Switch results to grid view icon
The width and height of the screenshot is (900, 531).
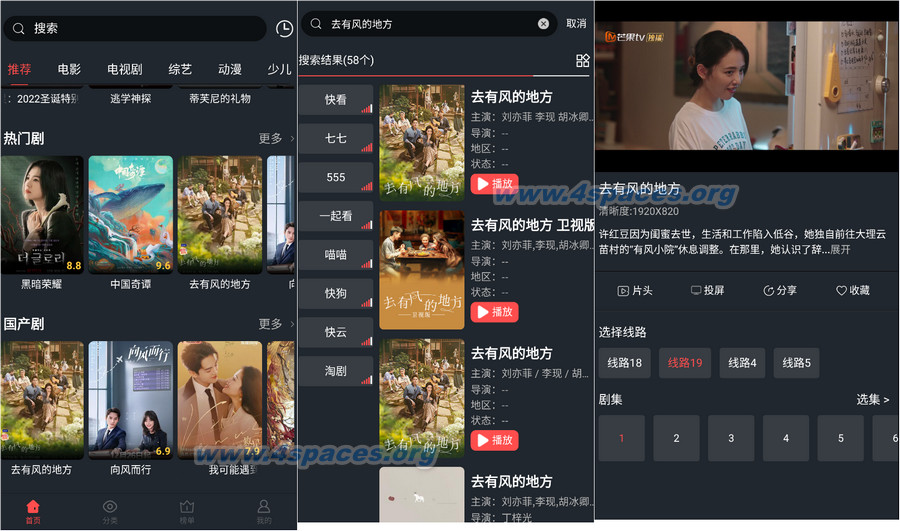tap(583, 60)
